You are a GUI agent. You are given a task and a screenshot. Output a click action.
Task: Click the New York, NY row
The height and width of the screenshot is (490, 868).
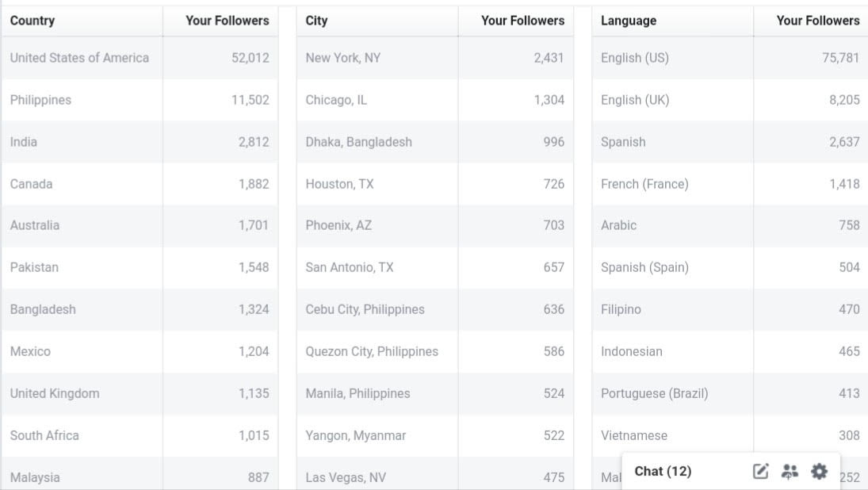pos(343,58)
